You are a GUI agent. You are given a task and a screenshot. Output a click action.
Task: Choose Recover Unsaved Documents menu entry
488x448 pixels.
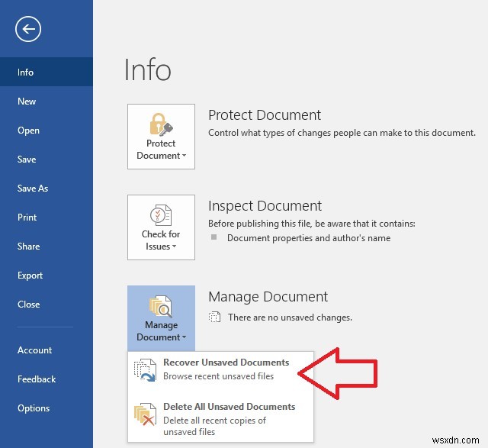coord(220,370)
